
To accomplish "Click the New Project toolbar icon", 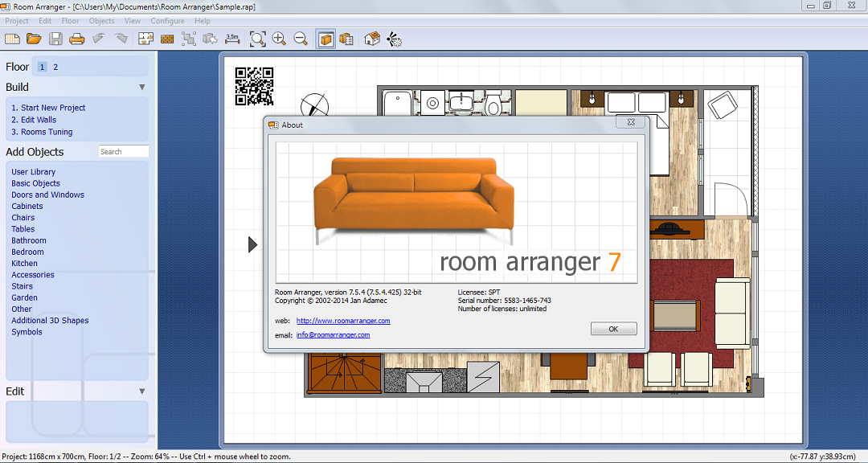I will pyautogui.click(x=12, y=39).
